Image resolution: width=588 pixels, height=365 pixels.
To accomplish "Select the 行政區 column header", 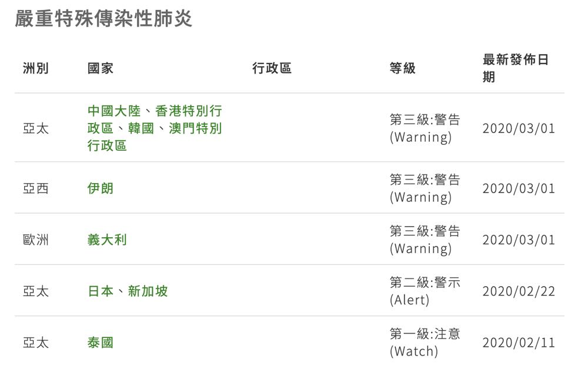I will 272,68.
